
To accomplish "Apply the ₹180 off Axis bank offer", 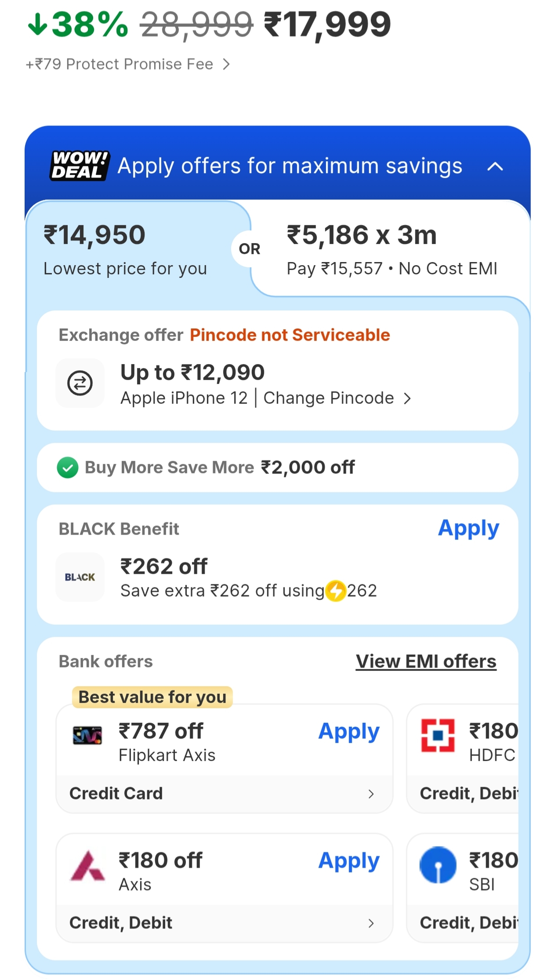I will [349, 861].
